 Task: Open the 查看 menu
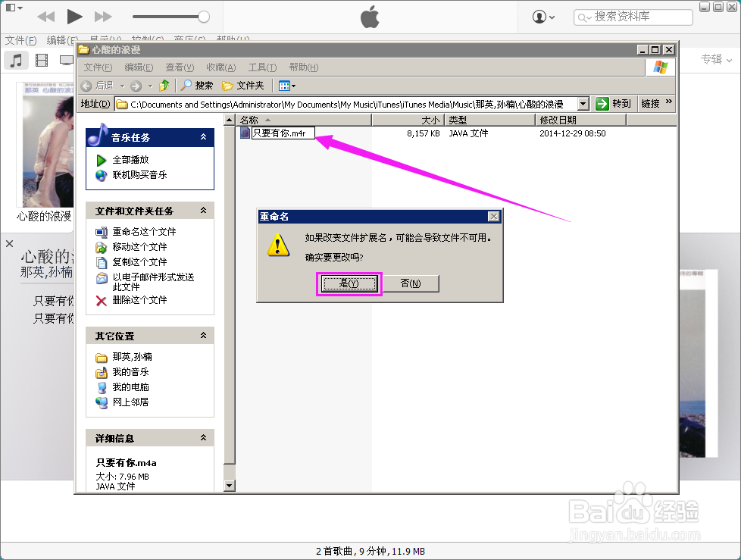(x=177, y=67)
